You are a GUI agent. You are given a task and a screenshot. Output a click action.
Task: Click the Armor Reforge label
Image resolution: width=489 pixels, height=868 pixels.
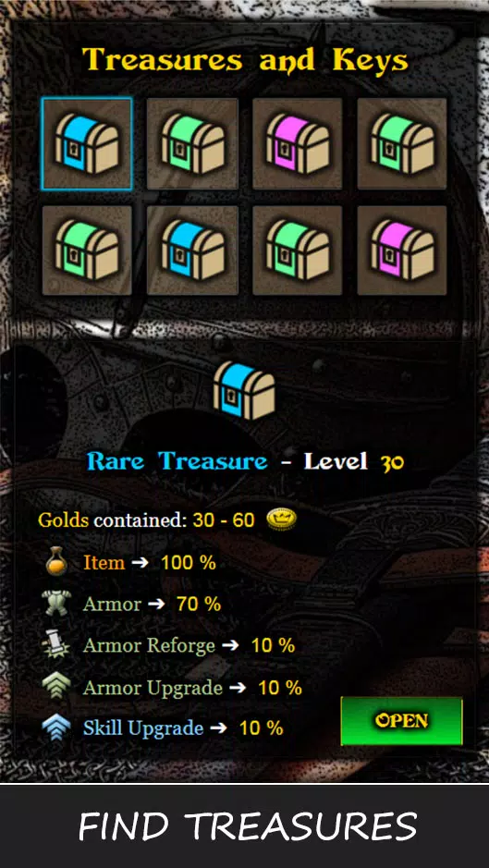[149, 645]
